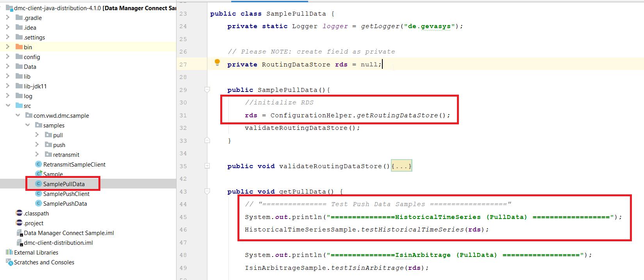
Task: Click the dmc-client-distribution.iml file icon
Action: [19, 242]
